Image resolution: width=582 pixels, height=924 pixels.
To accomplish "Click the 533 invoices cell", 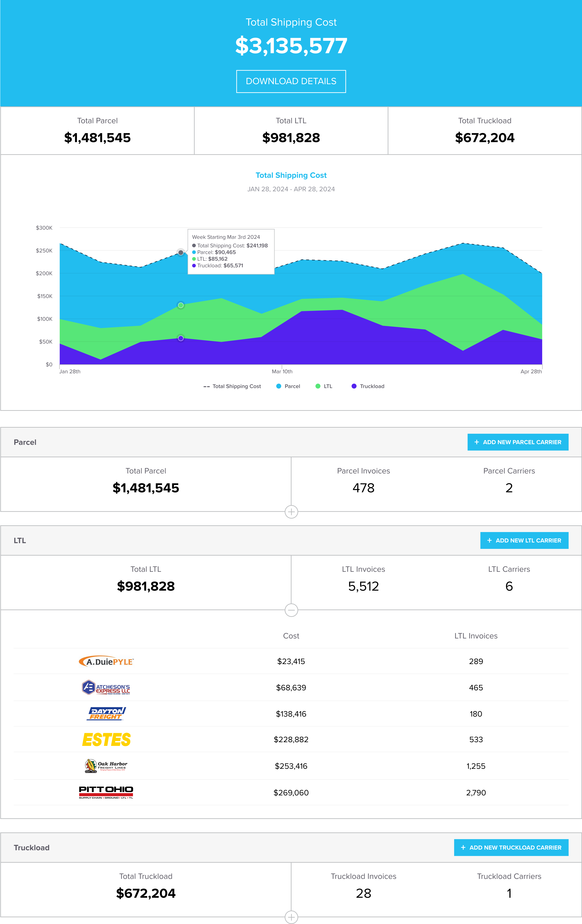I will click(476, 739).
